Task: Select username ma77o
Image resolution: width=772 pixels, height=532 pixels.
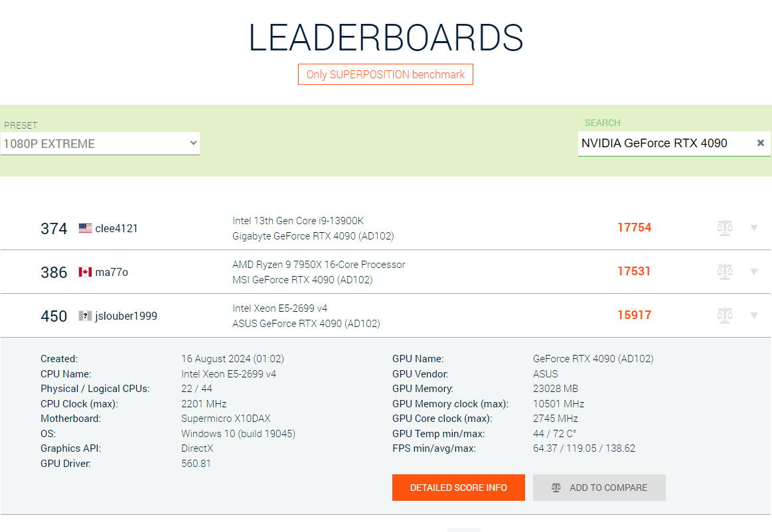Action: [x=112, y=272]
